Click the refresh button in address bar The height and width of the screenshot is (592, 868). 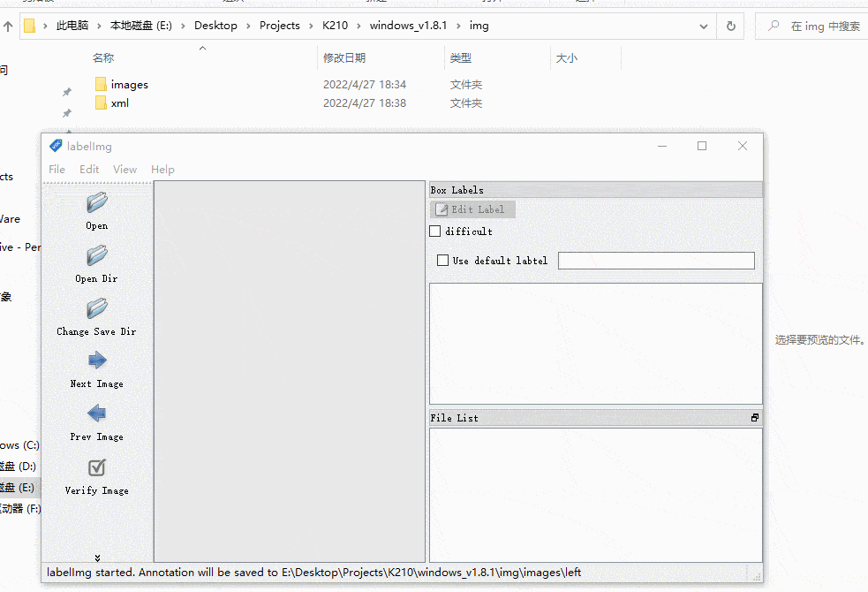tap(730, 26)
